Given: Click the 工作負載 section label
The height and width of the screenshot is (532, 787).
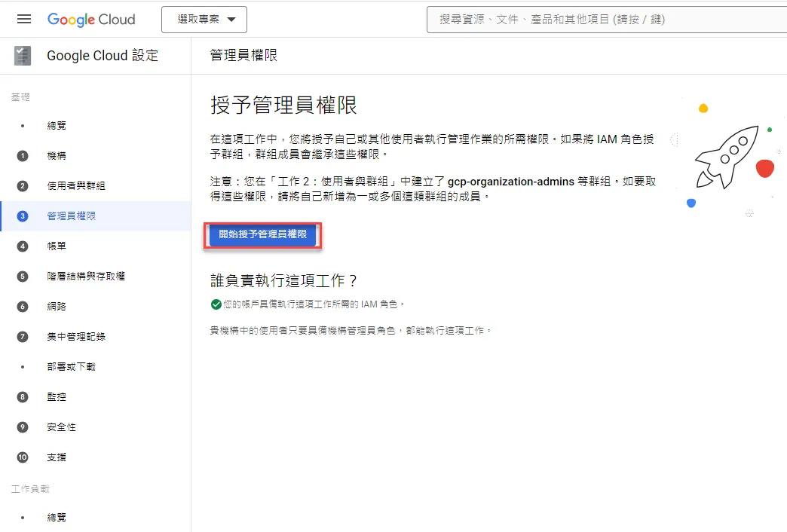Looking at the screenshot, I should pyautogui.click(x=30, y=489).
